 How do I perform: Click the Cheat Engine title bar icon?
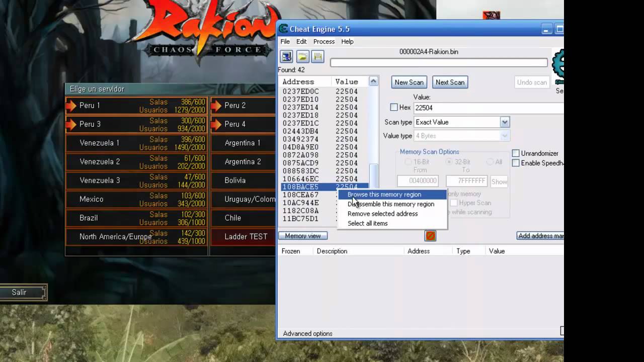click(283, 29)
